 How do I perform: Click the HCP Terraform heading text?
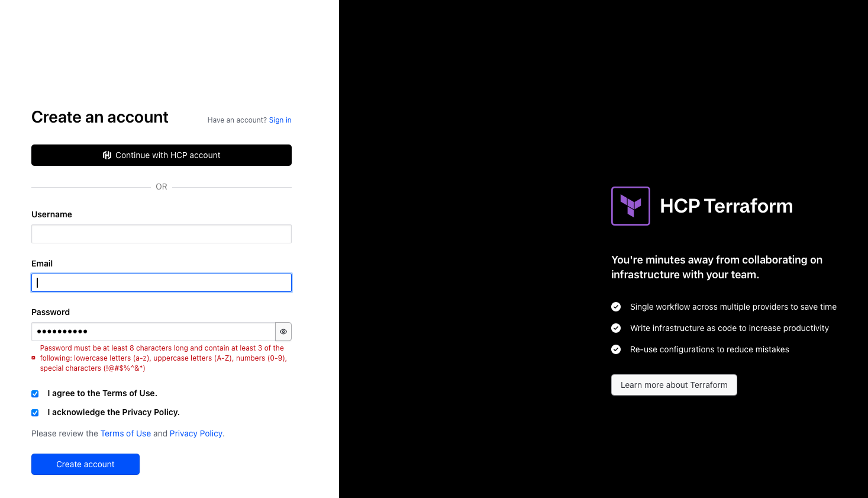726,206
